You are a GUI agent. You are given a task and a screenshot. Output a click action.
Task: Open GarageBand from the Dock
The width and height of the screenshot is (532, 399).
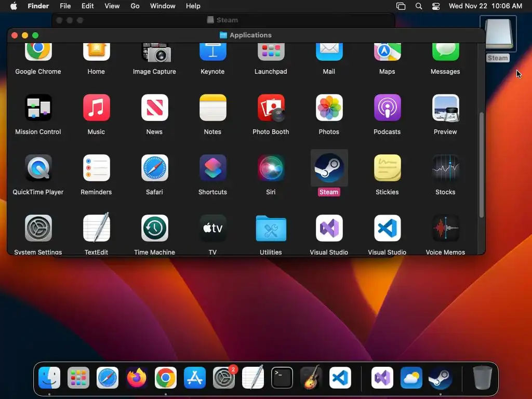(x=311, y=377)
